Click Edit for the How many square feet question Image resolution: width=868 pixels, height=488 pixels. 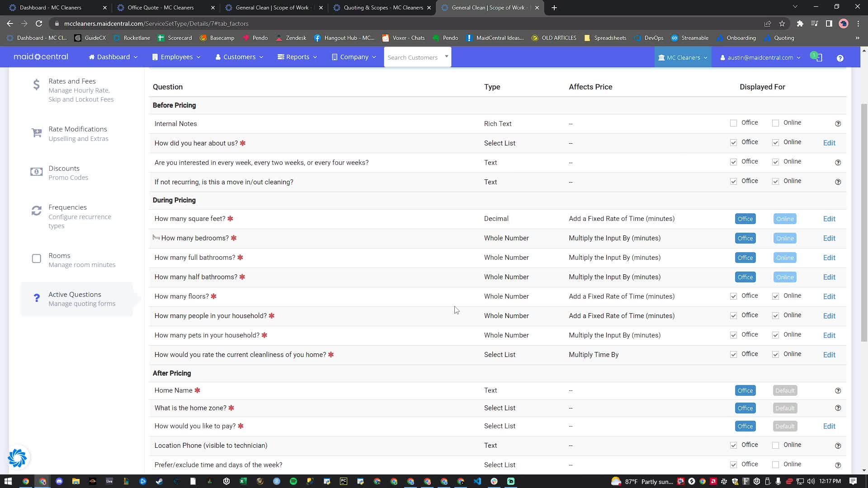(x=830, y=219)
